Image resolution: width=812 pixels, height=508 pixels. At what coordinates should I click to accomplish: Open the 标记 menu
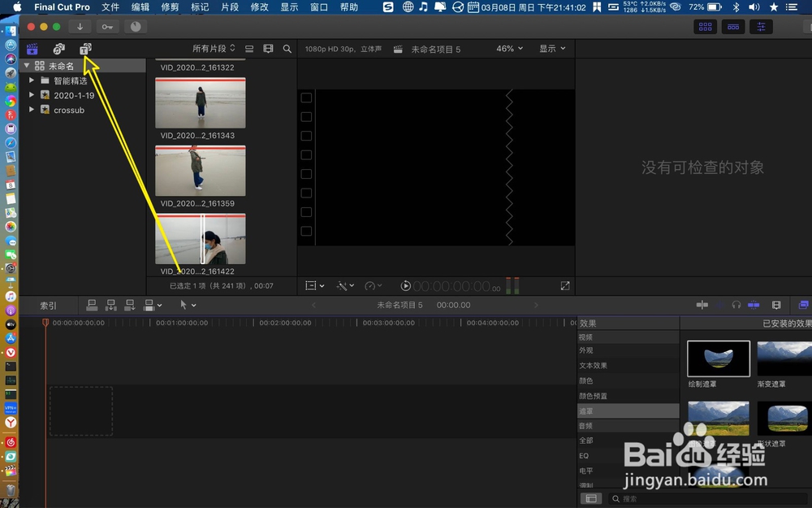pyautogui.click(x=200, y=7)
